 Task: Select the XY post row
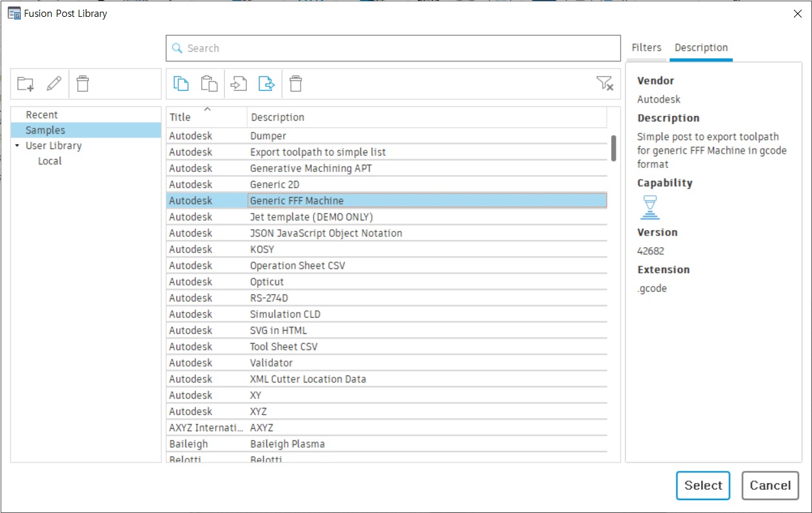point(386,396)
